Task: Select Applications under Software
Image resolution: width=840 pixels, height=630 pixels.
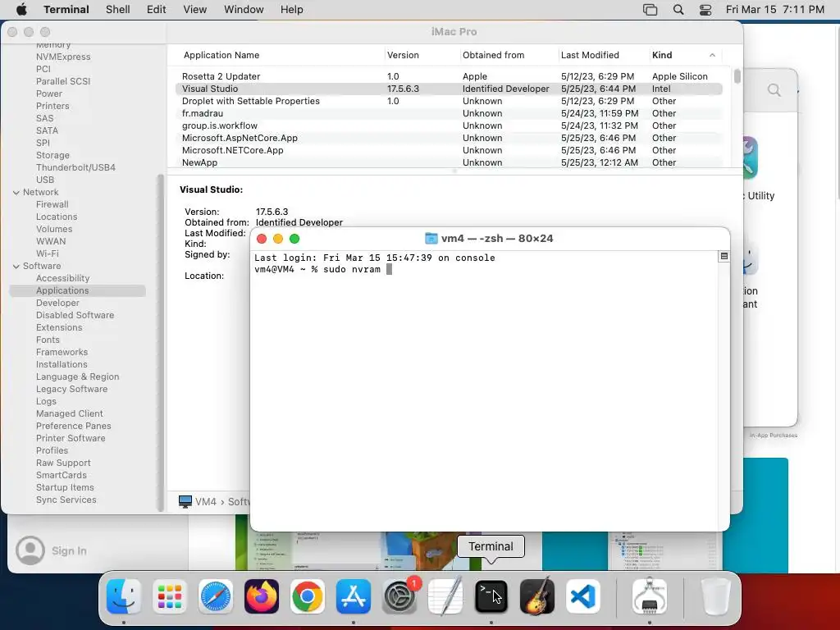Action: click(62, 291)
